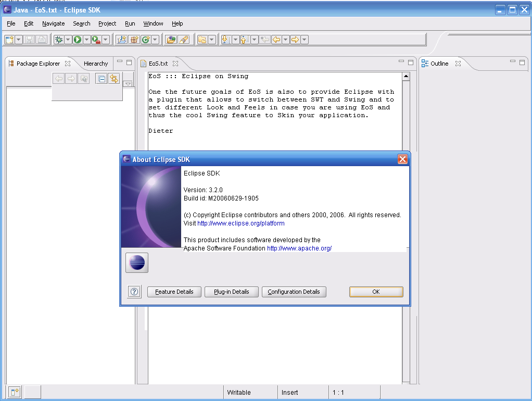This screenshot has height=401, width=532.
Task: Expand the New Java Class dropdown
Action: click(155, 40)
